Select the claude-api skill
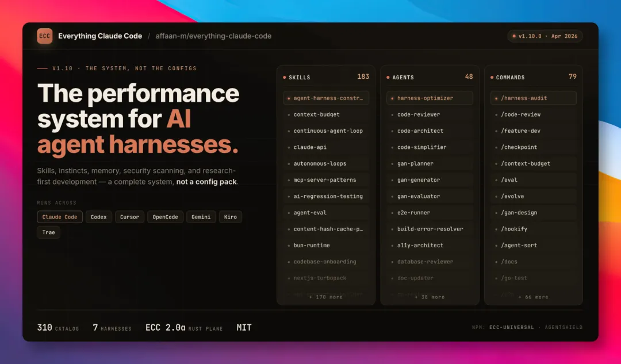 [326, 147]
